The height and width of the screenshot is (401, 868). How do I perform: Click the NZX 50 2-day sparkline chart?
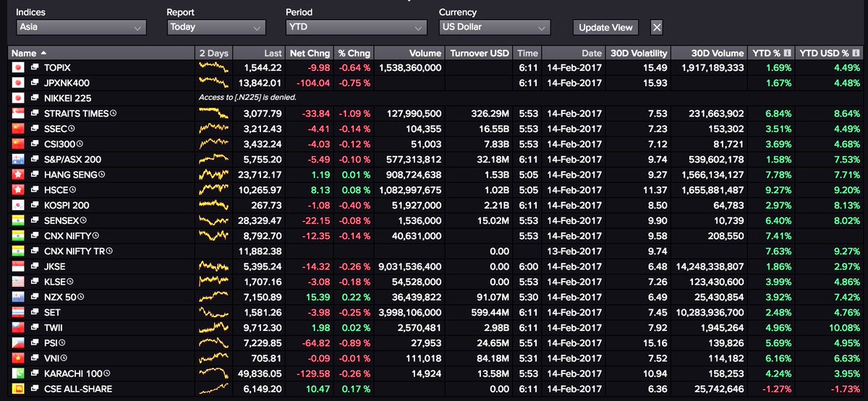tap(215, 297)
